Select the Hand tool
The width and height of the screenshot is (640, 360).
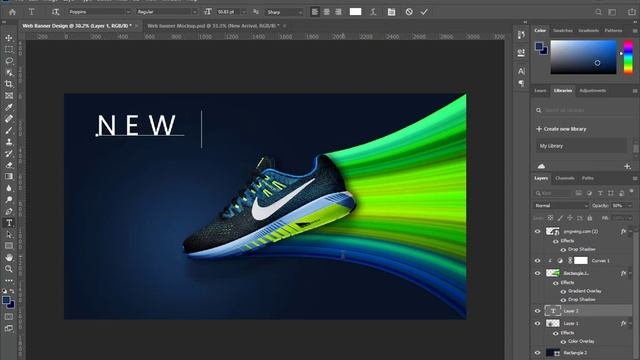(x=9, y=257)
